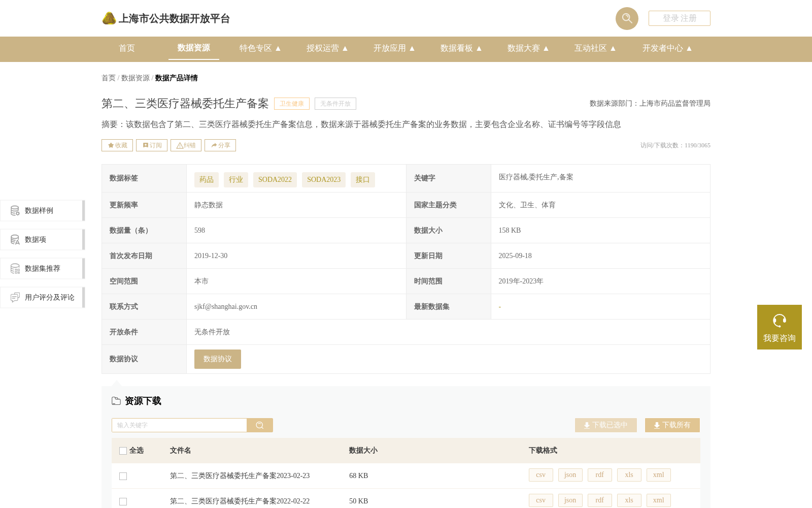812x508 pixels.
Task: Check the 全选 checkbox
Action: pos(123,451)
